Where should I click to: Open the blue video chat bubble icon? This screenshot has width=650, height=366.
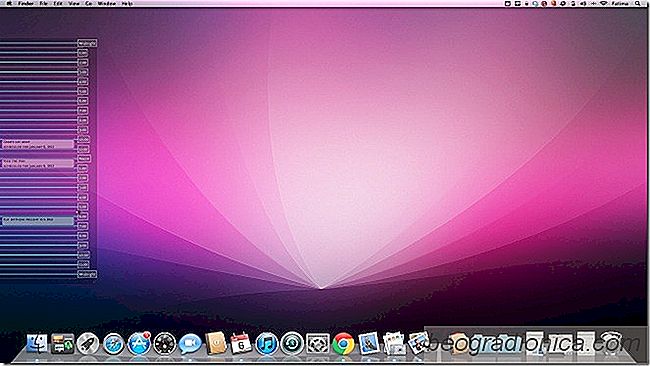(190, 344)
